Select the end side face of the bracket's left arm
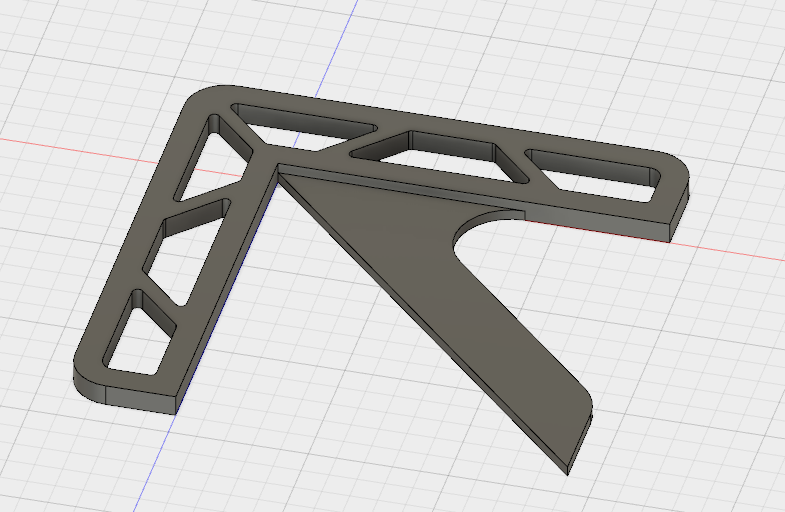785x512 pixels. click(140, 401)
